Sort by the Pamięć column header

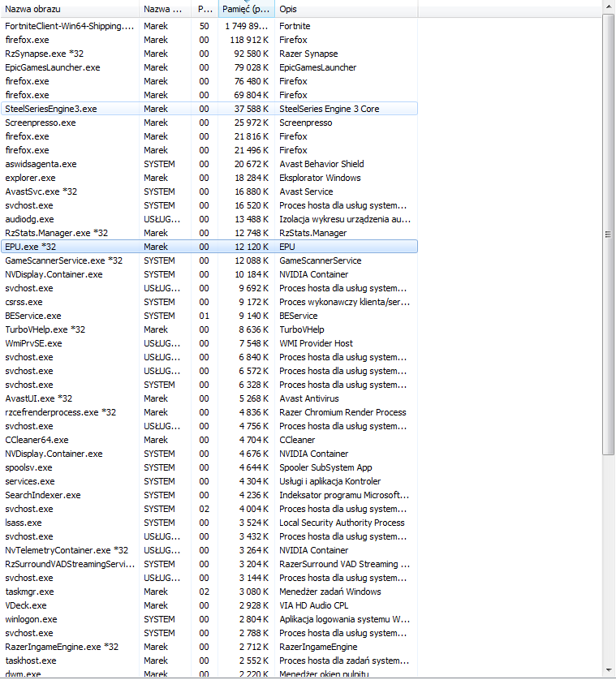click(247, 9)
